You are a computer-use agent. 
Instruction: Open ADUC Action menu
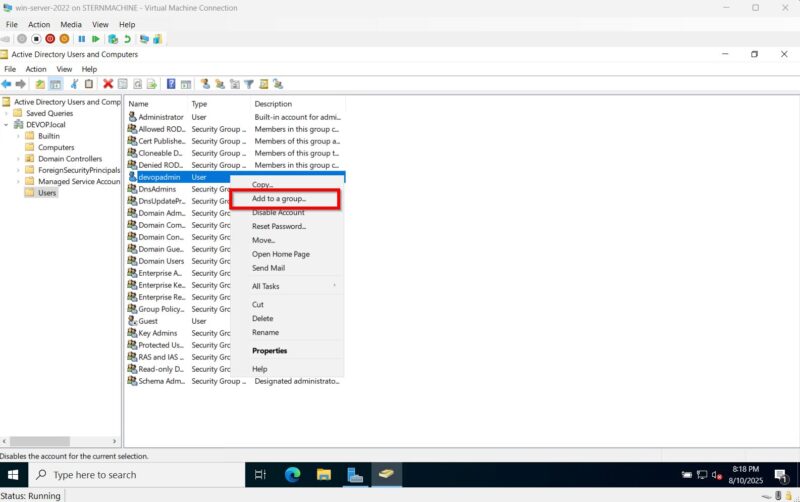[36, 69]
